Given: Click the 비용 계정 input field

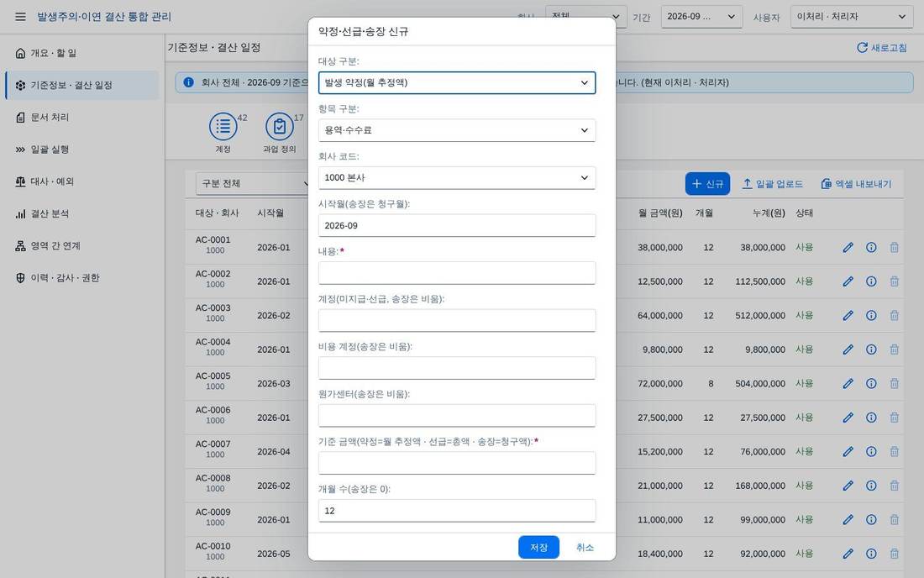Looking at the screenshot, I should click(x=457, y=368).
